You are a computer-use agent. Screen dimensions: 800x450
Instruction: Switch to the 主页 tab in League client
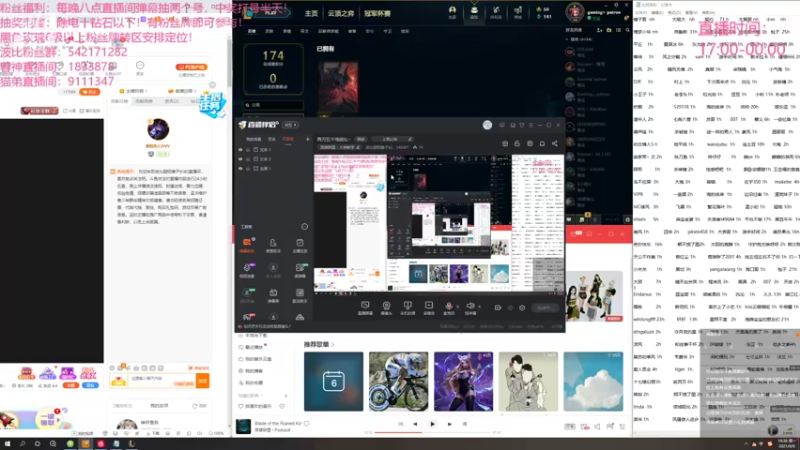point(311,13)
